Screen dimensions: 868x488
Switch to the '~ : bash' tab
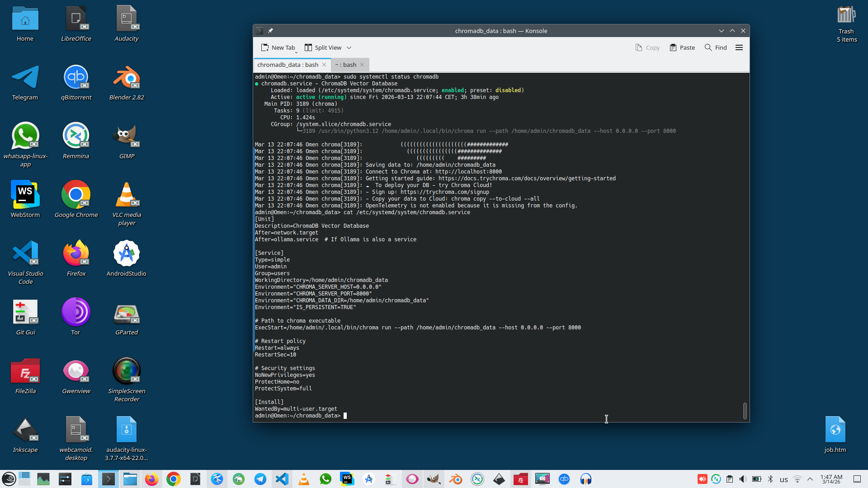tap(346, 65)
